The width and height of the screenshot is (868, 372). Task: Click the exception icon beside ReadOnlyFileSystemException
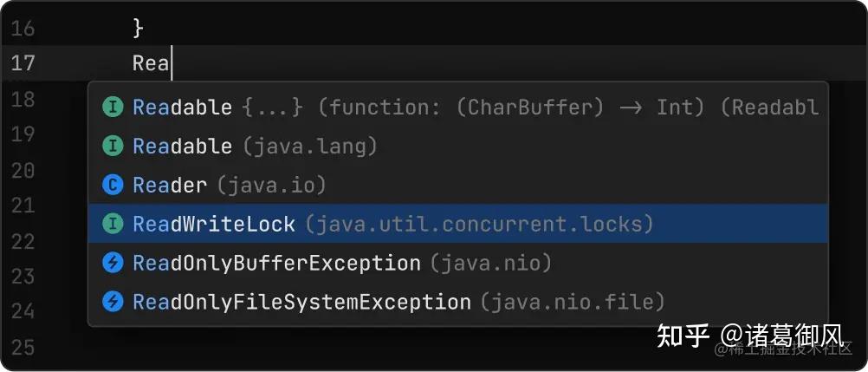click(x=113, y=302)
